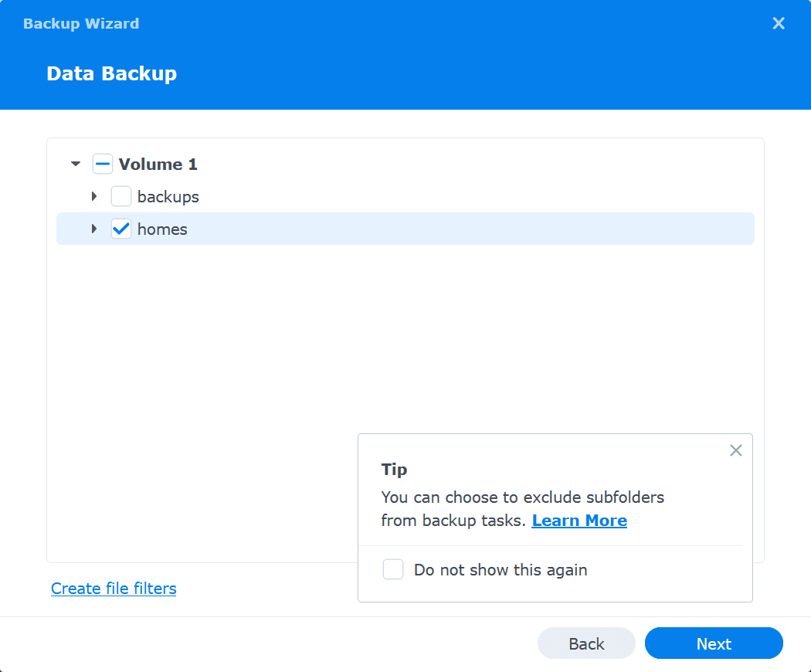Viewport: 811px width, 672px height.
Task: Expand the homes folder
Action: point(94,229)
